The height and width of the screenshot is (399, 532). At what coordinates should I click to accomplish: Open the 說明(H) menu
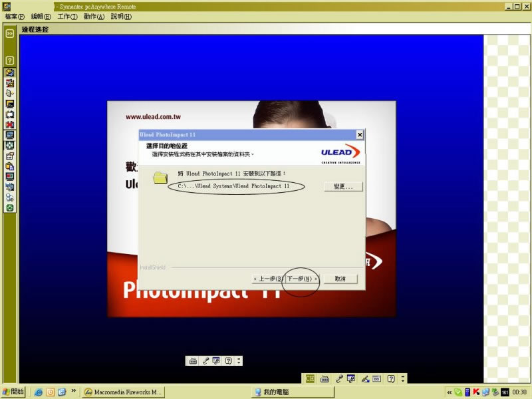click(x=121, y=16)
